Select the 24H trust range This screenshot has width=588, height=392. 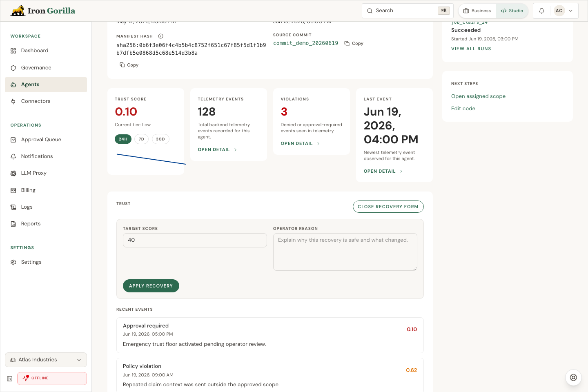123,139
